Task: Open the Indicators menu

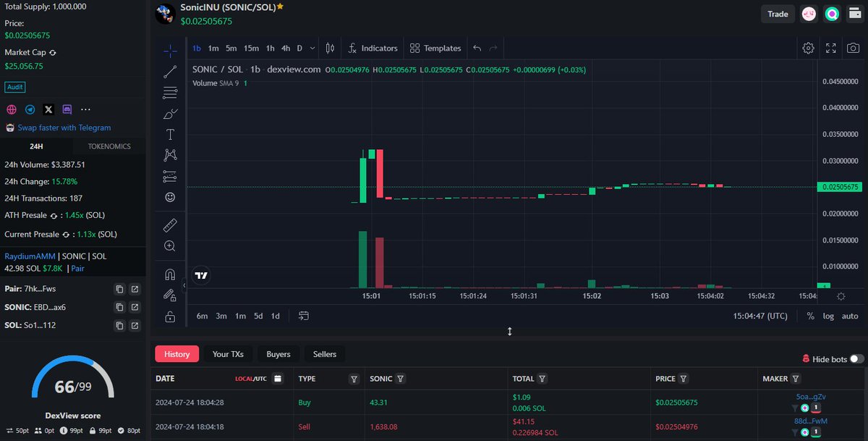Action: (373, 49)
